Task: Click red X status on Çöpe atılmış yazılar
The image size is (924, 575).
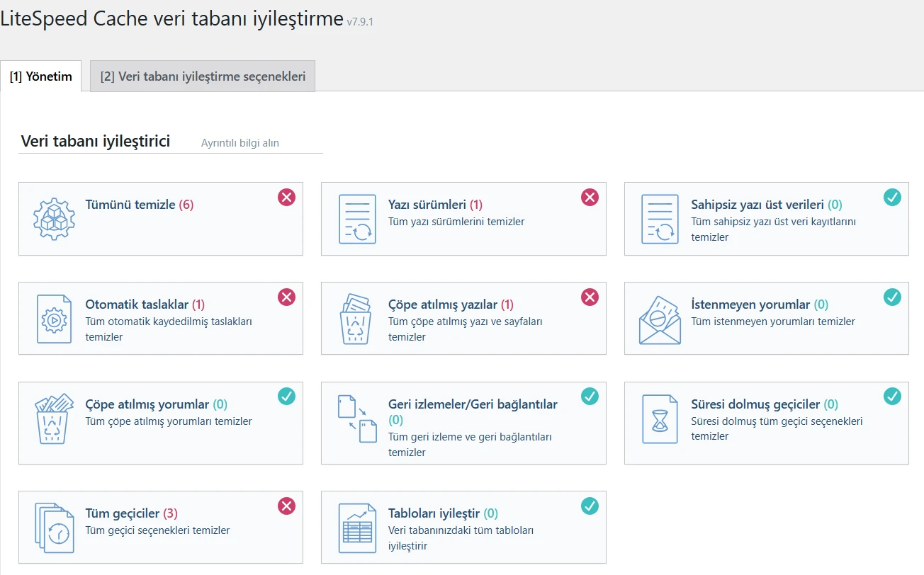Action: point(590,297)
